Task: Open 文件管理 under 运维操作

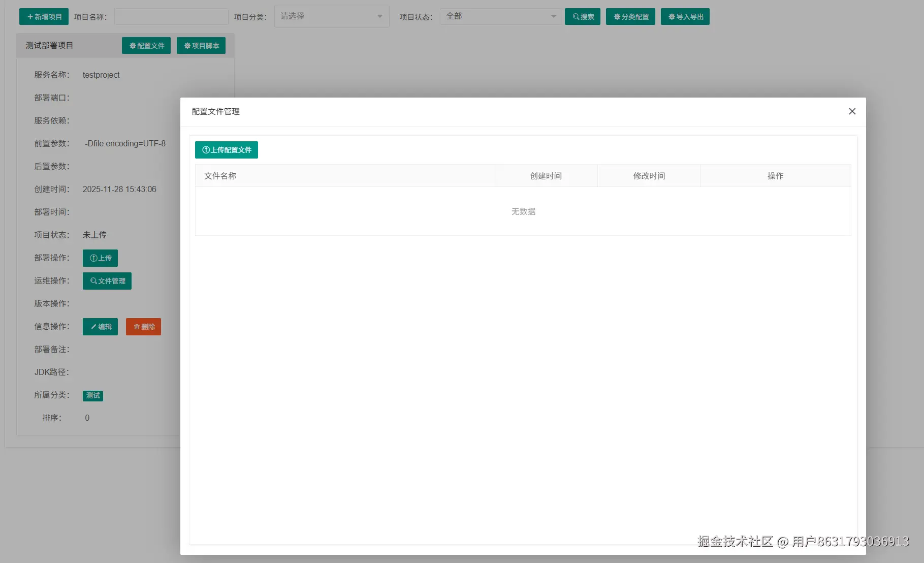Action: [107, 281]
